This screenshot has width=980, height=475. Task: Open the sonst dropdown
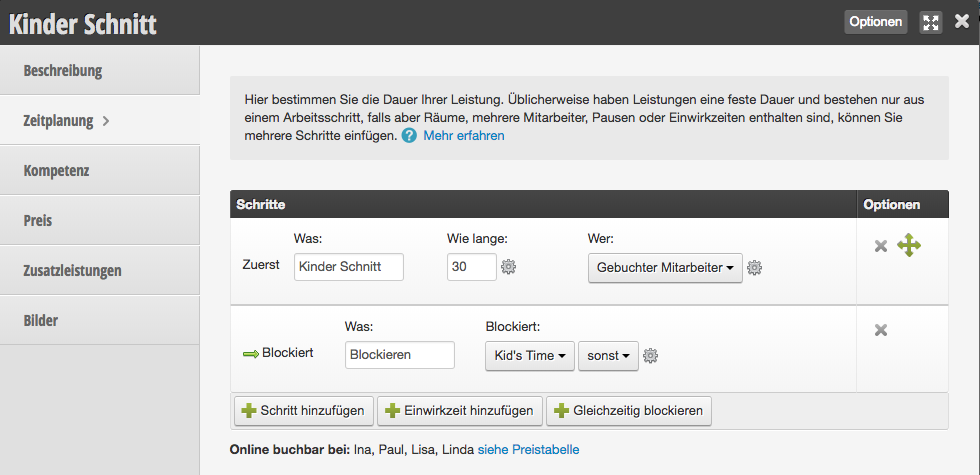pos(608,356)
